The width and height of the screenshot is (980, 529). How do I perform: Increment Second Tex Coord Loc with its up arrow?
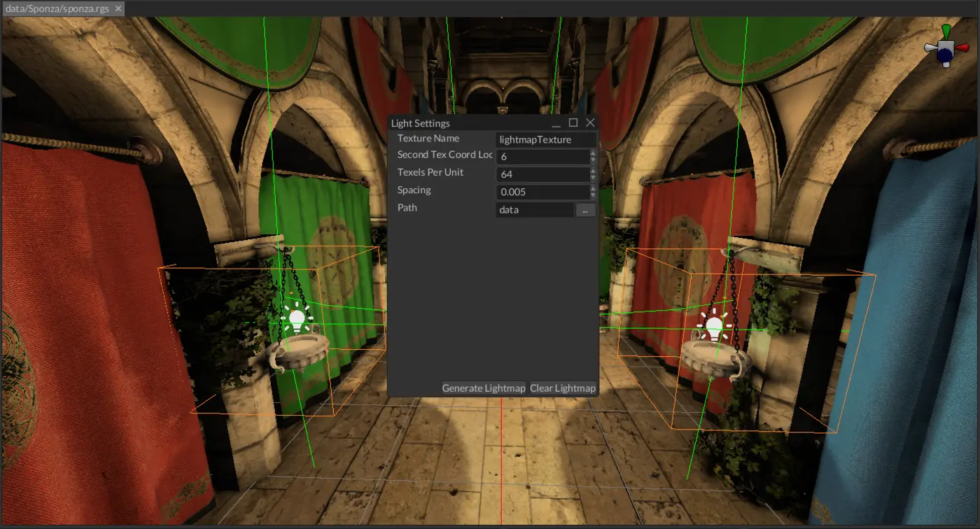(593, 154)
